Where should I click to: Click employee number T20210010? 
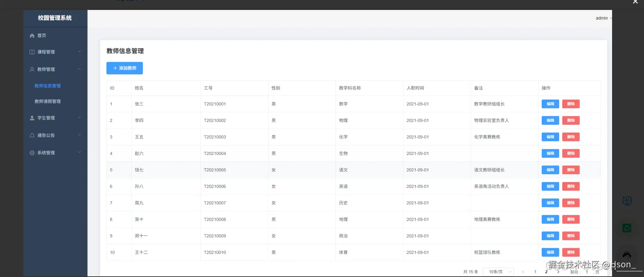(215, 252)
